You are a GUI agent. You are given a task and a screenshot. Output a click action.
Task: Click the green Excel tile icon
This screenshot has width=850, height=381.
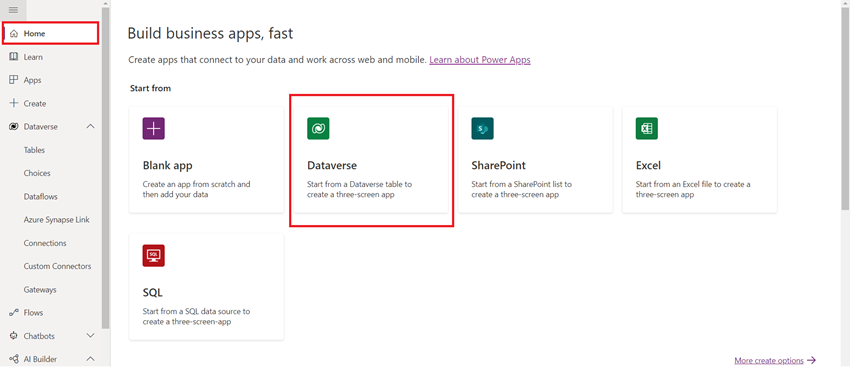click(x=647, y=128)
